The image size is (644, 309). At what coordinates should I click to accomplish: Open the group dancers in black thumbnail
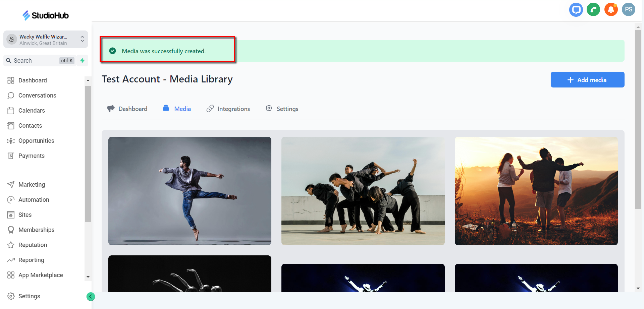point(363,191)
